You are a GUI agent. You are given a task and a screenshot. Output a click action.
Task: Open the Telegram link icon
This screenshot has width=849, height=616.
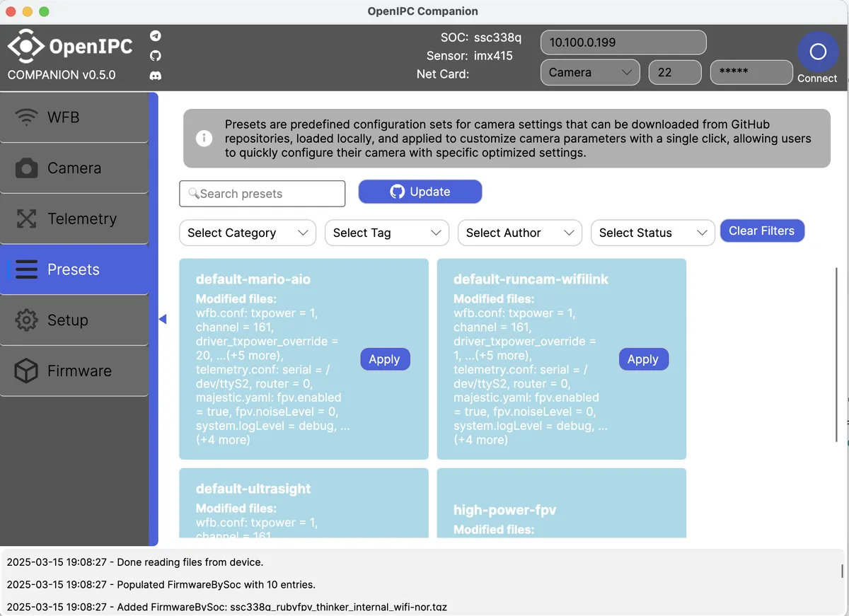156,36
